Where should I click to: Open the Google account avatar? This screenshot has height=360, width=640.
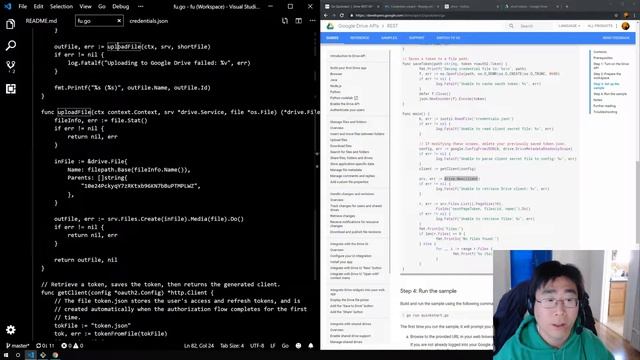625,26
